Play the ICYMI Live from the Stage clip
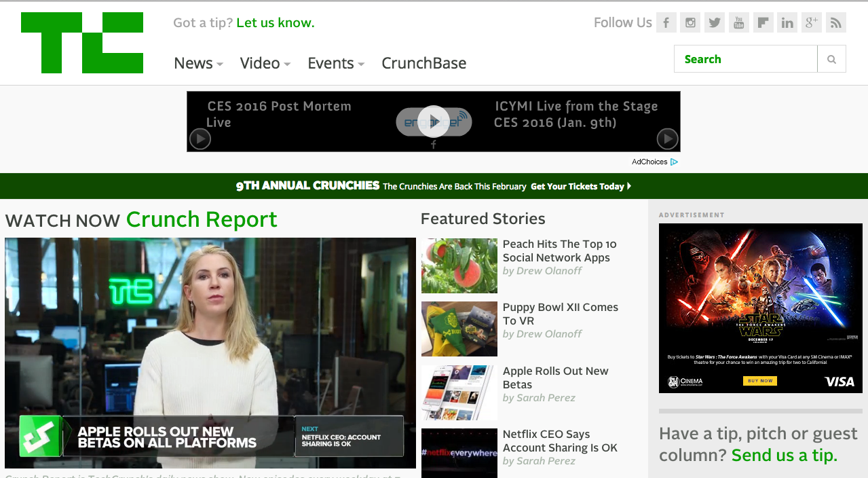The width and height of the screenshot is (868, 478). click(x=667, y=139)
